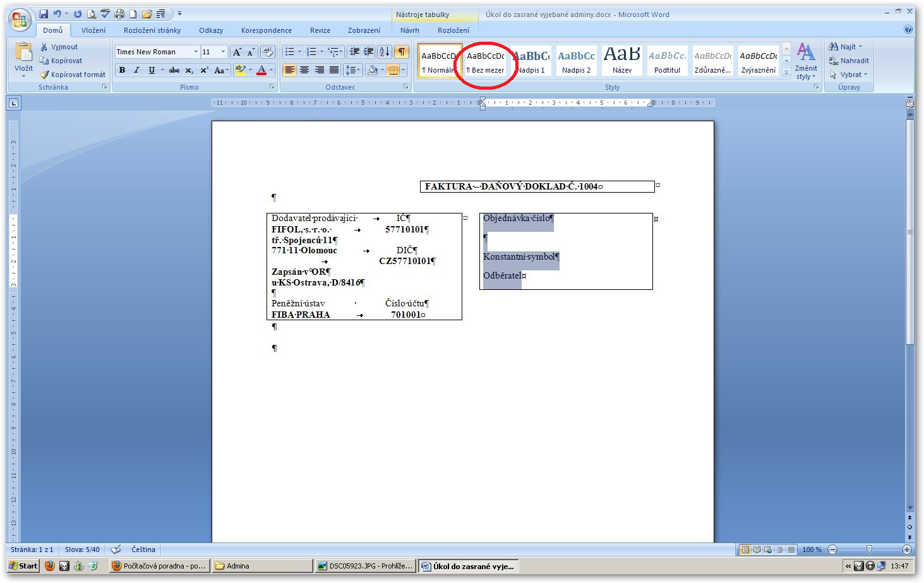Toggle the show paragraph marks button
Screen dimensions: 924x583
[x=401, y=52]
